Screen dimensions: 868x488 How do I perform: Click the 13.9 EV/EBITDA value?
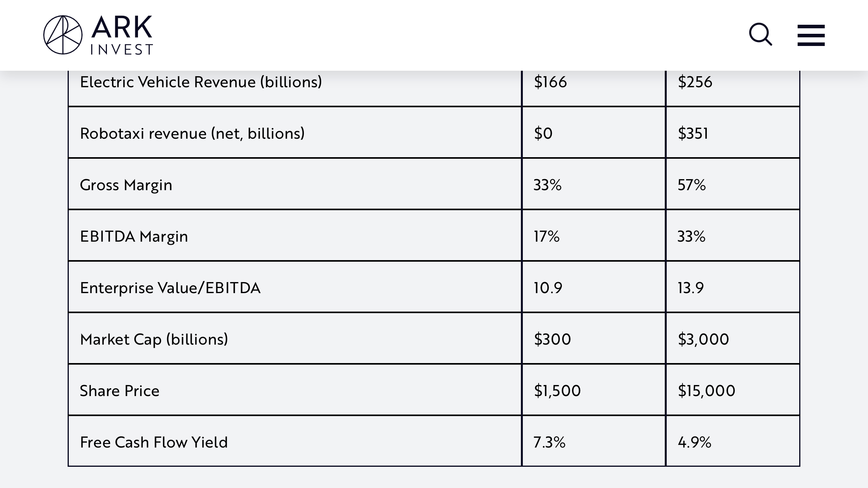pyautogui.click(x=690, y=288)
